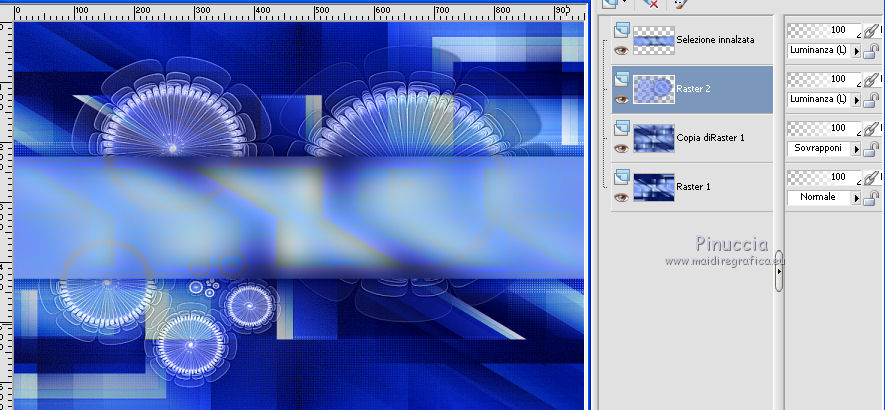
Task: Toggle transparency lock on Raster 1 layer
Action: 871,198
